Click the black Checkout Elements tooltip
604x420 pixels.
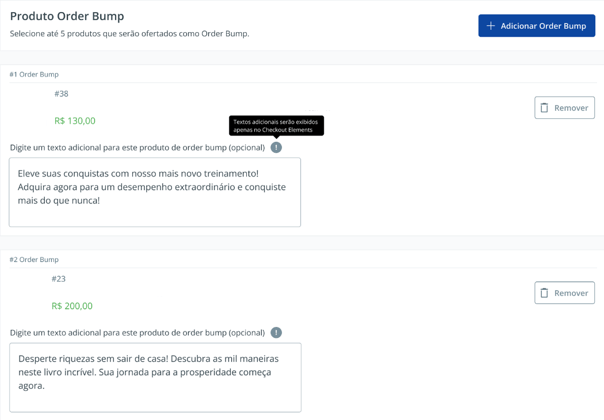click(x=276, y=125)
